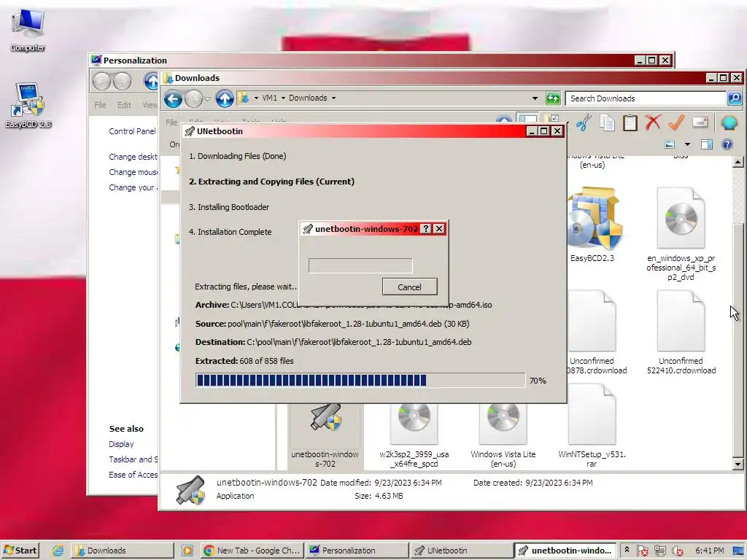Open the recent pages dropdown arrow
Viewport: 747px width, 560px height.
point(207,99)
